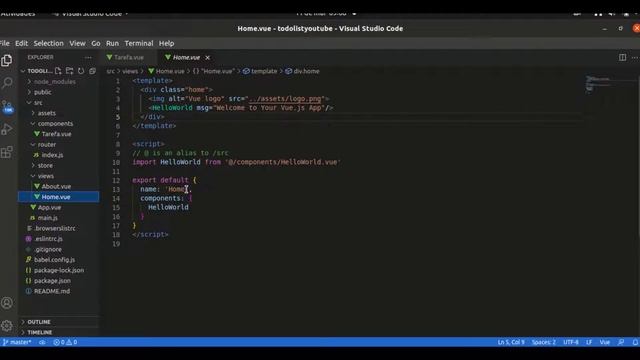Split the editor to the right
Image resolution: width=640 pixels, height=360 pixels.
click(622, 58)
